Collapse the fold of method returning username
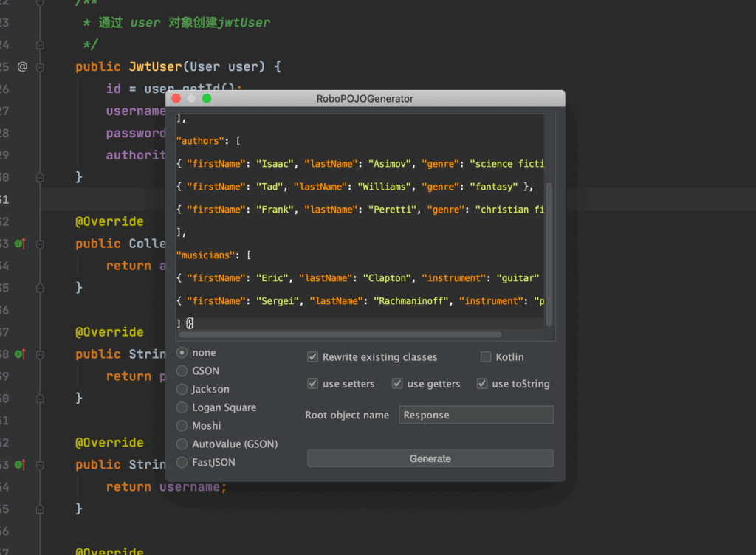The image size is (756, 555). pyautogui.click(x=40, y=465)
